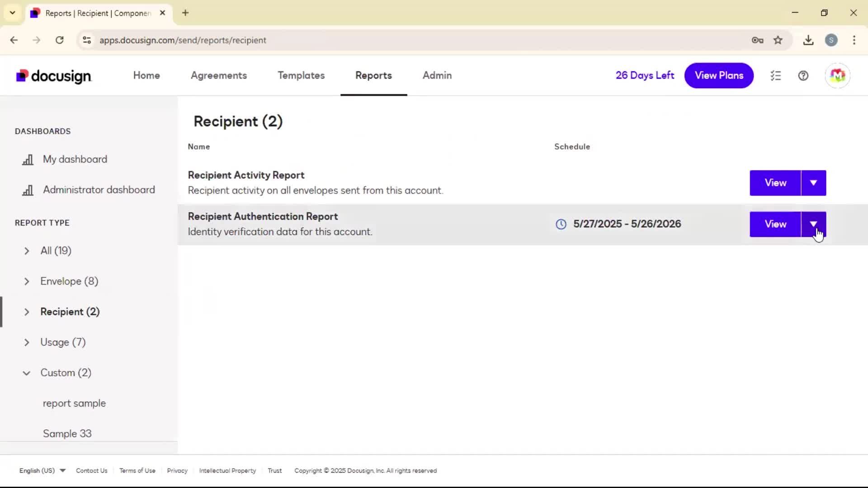Open the Sample 33 custom report
The height and width of the screenshot is (488, 868).
click(67, 434)
